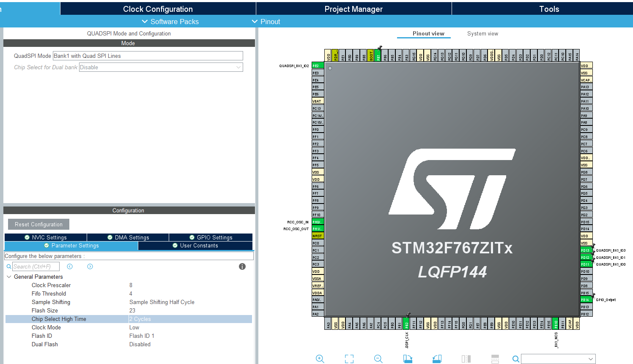Click the parameter search input field
This screenshot has width=633, height=364.
[x=36, y=266]
